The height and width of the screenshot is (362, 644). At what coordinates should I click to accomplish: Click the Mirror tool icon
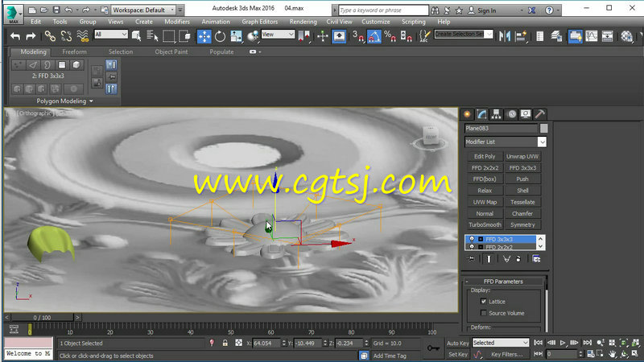[x=505, y=36]
